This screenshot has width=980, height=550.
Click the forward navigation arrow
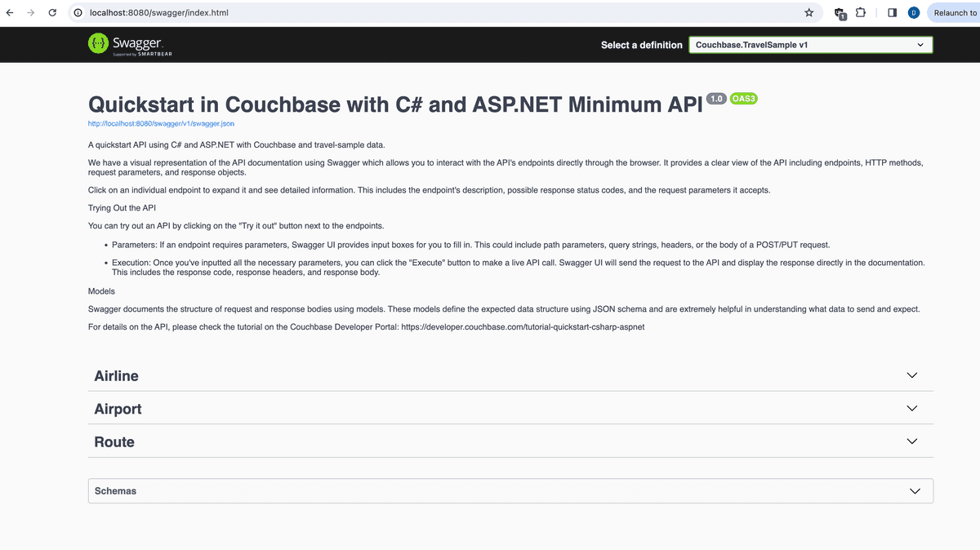pyautogui.click(x=30, y=12)
